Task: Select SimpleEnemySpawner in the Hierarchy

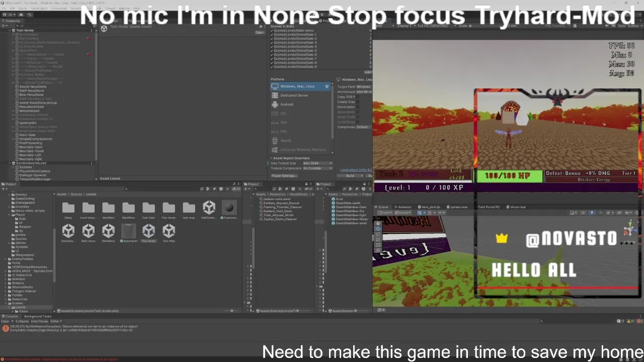Action: 35,139
